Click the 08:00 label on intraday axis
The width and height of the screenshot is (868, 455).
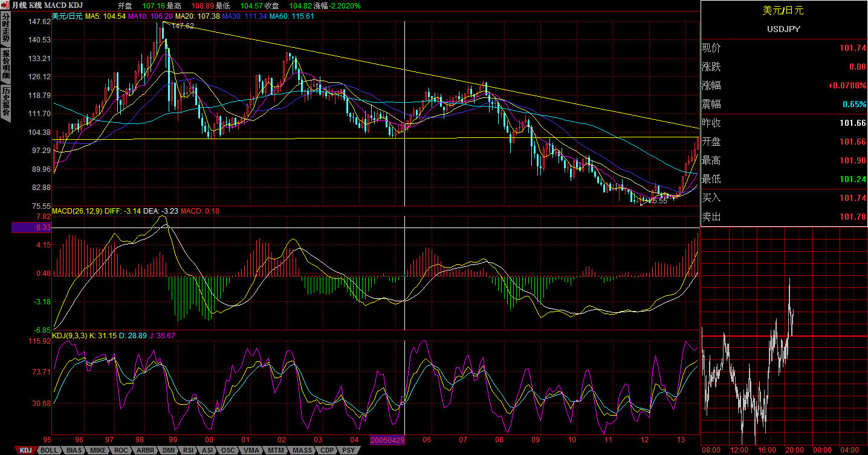(x=711, y=450)
